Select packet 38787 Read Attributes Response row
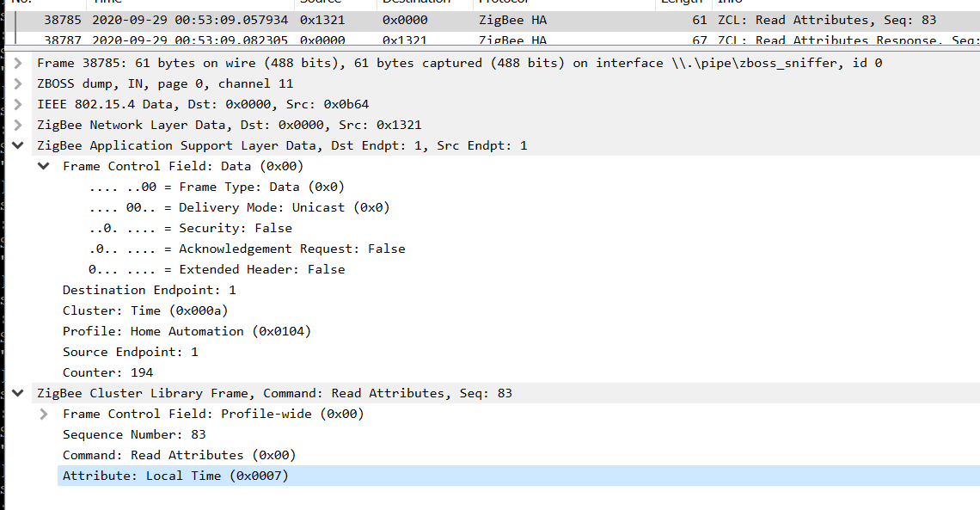This screenshot has width=980, height=510. pos(493,39)
